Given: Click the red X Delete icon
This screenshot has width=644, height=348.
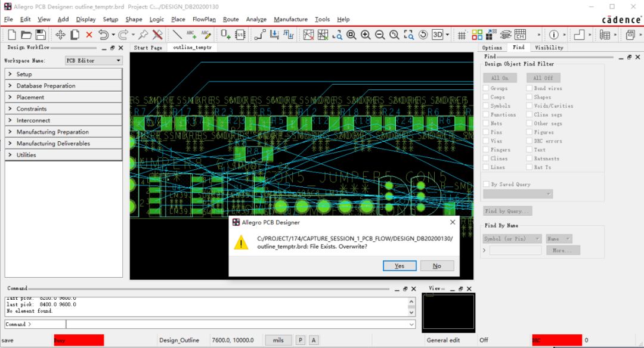Looking at the screenshot, I should point(89,35).
